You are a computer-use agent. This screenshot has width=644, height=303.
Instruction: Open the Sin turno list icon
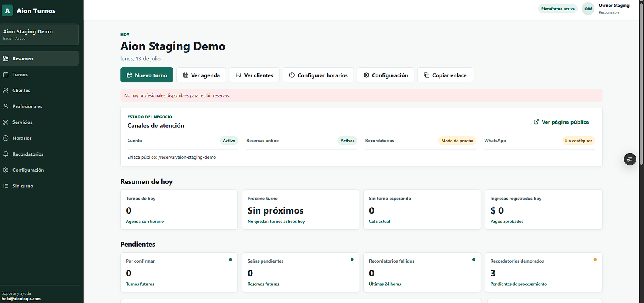(x=6, y=186)
